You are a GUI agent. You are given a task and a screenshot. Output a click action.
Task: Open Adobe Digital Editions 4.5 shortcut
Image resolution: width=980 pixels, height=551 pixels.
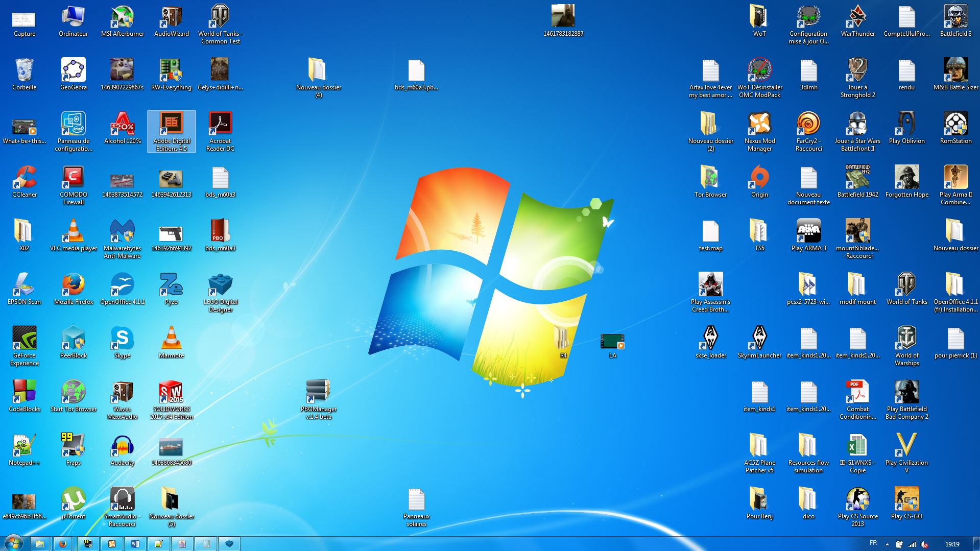pos(172,131)
